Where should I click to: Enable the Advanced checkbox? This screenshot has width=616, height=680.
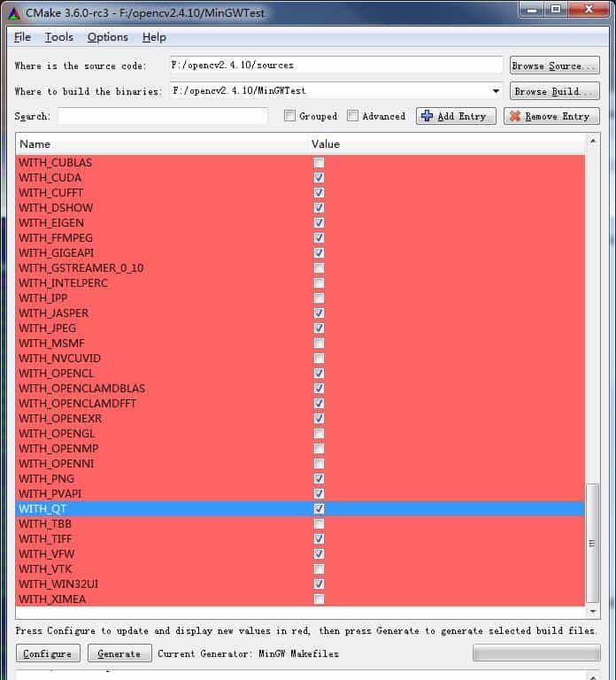[352, 115]
